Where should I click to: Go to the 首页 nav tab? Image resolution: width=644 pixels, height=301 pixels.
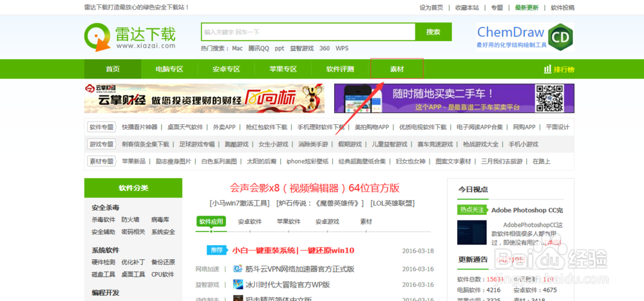tap(113, 69)
